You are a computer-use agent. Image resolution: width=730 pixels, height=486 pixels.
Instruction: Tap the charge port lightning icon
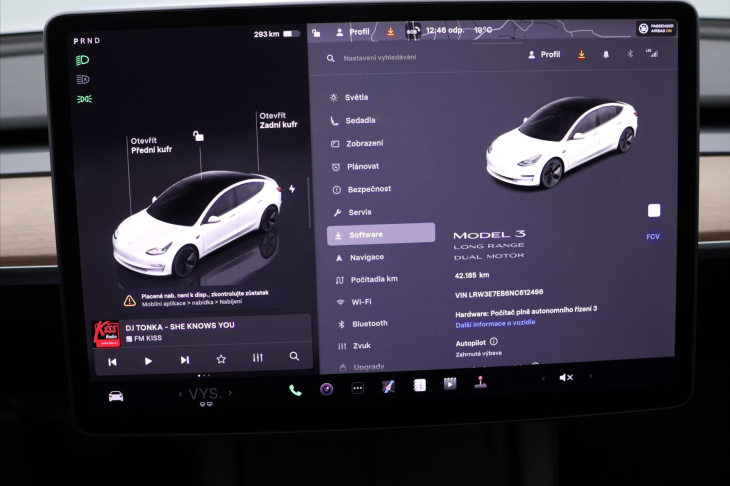pos(292,189)
